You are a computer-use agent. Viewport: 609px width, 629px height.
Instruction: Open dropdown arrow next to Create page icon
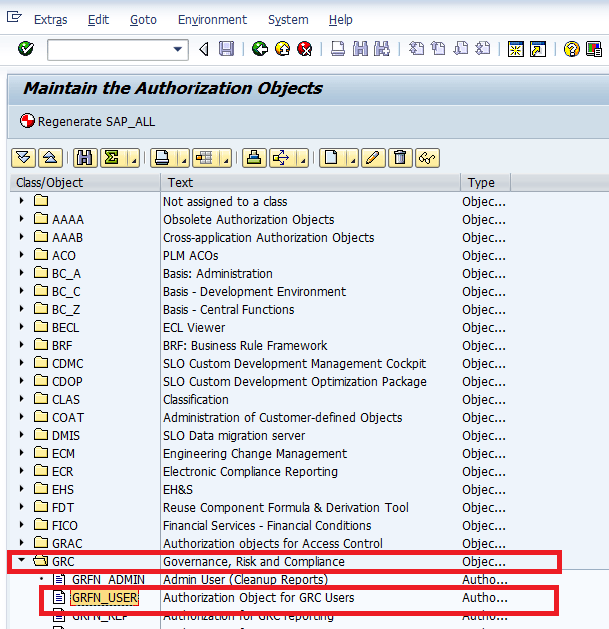pos(353,158)
